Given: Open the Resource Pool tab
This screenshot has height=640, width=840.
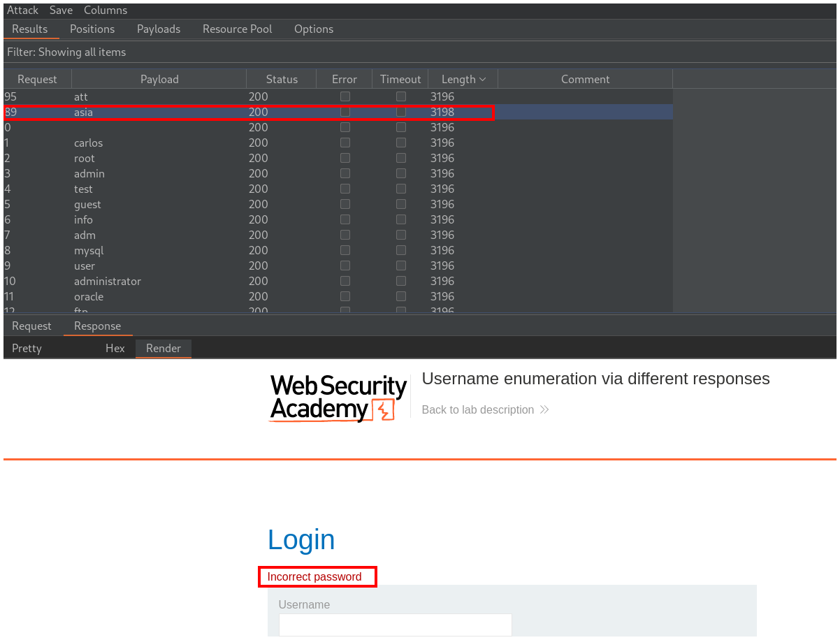Looking at the screenshot, I should coord(237,29).
